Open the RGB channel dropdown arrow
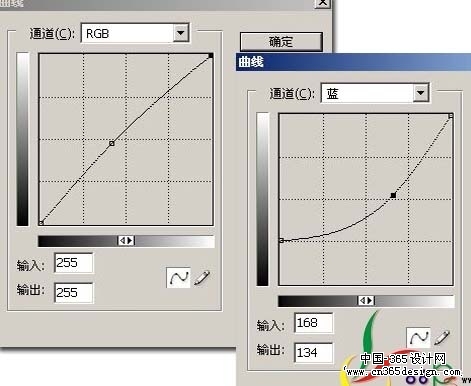Image resolution: width=471 pixels, height=386 pixels. pyautogui.click(x=181, y=33)
